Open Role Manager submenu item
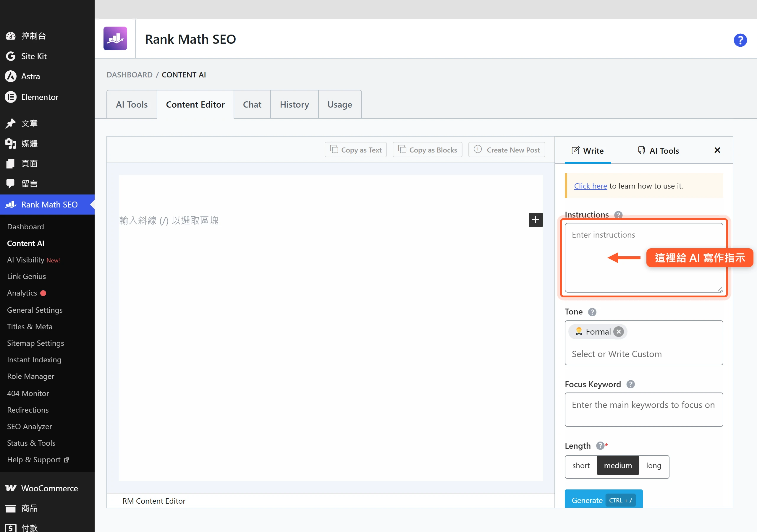Screen dimensions: 757x532 click(x=31, y=377)
